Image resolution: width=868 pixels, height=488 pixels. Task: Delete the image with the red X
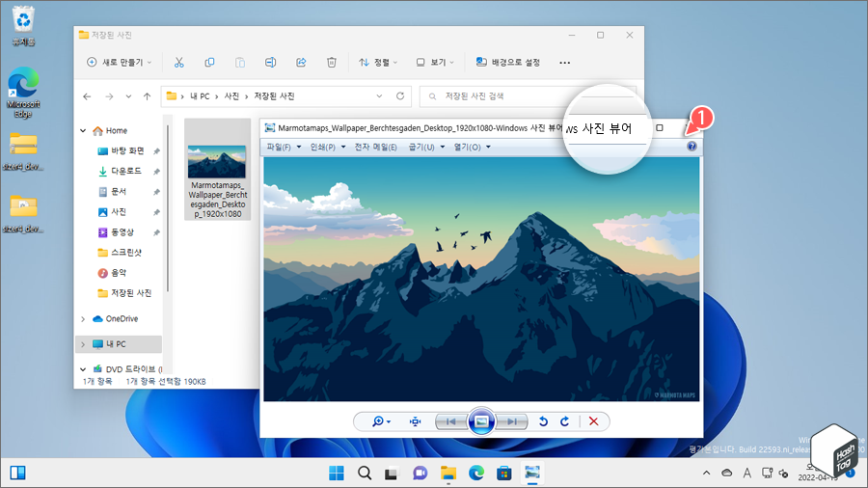[593, 421]
